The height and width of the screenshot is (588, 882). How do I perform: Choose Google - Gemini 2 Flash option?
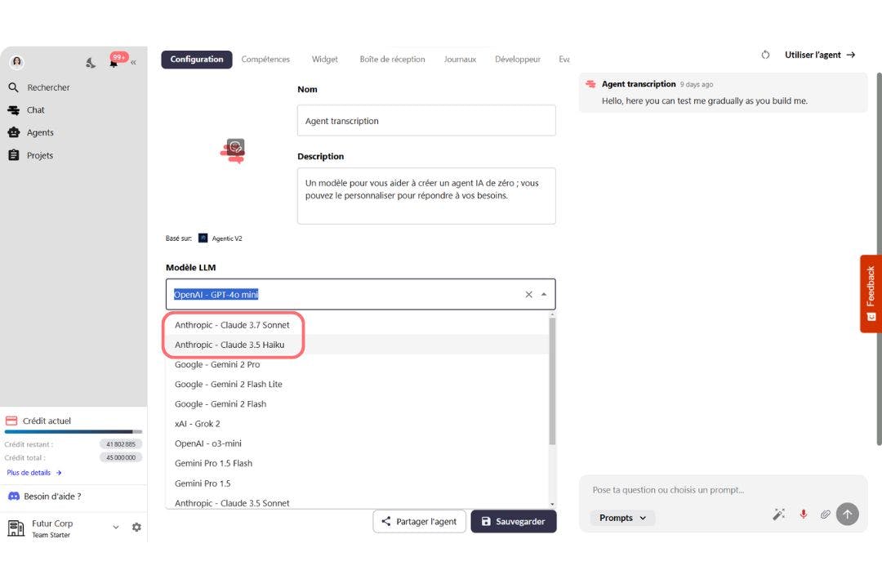pyautogui.click(x=357, y=404)
